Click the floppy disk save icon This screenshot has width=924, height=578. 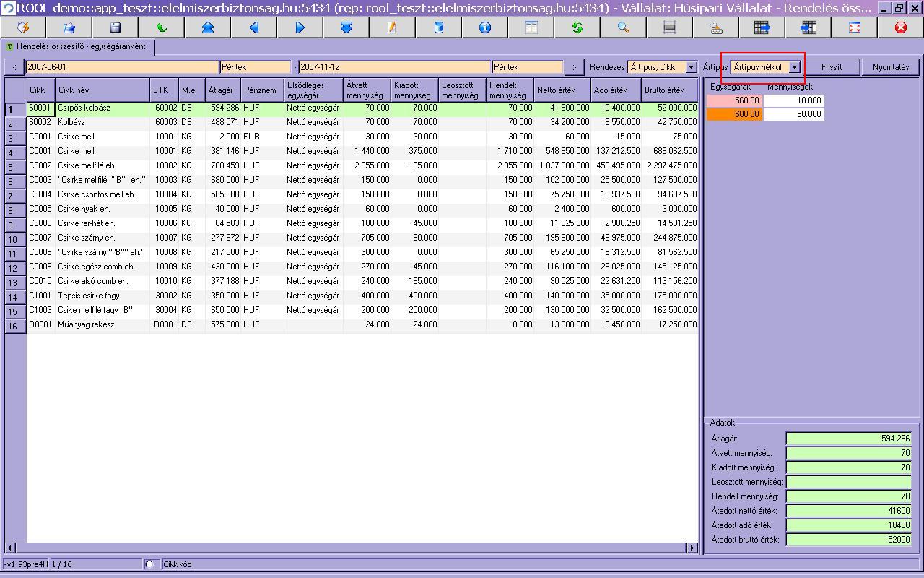(x=115, y=27)
